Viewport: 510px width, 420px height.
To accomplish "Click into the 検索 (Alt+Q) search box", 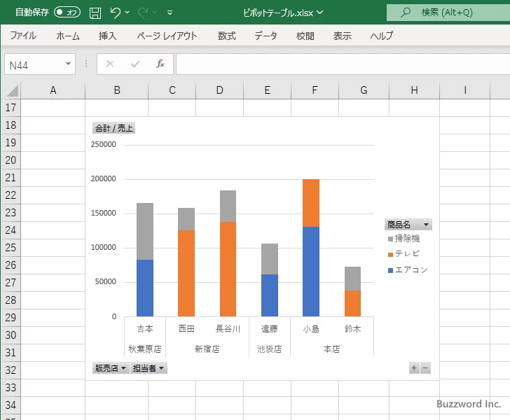I will point(448,13).
